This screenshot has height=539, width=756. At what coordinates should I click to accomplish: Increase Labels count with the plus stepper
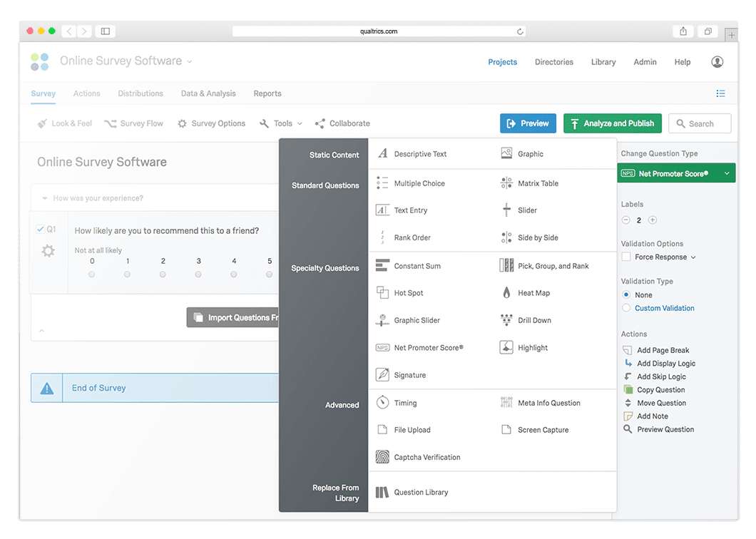pyautogui.click(x=652, y=220)
